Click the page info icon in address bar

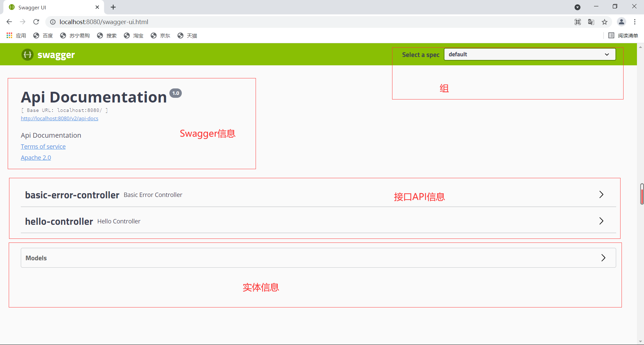[x=53, y=22]
